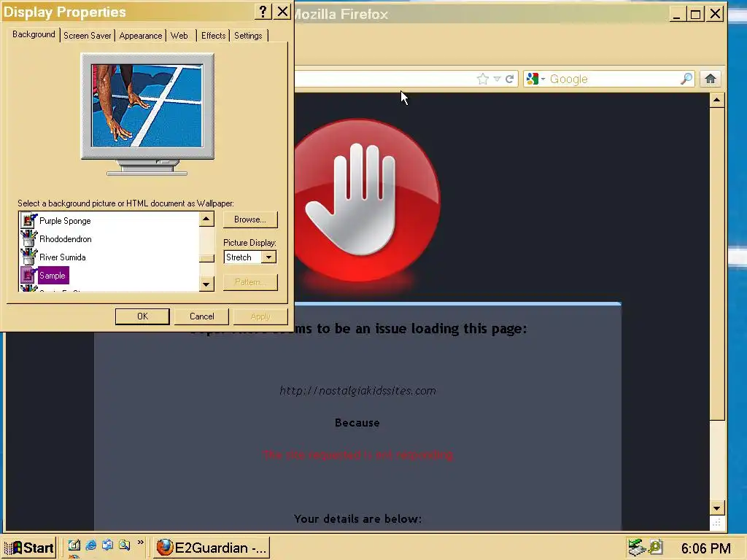This screenshot has height=560, width=747.
Task: Click the Firefox Home button
Action: (x=711, y=79)
